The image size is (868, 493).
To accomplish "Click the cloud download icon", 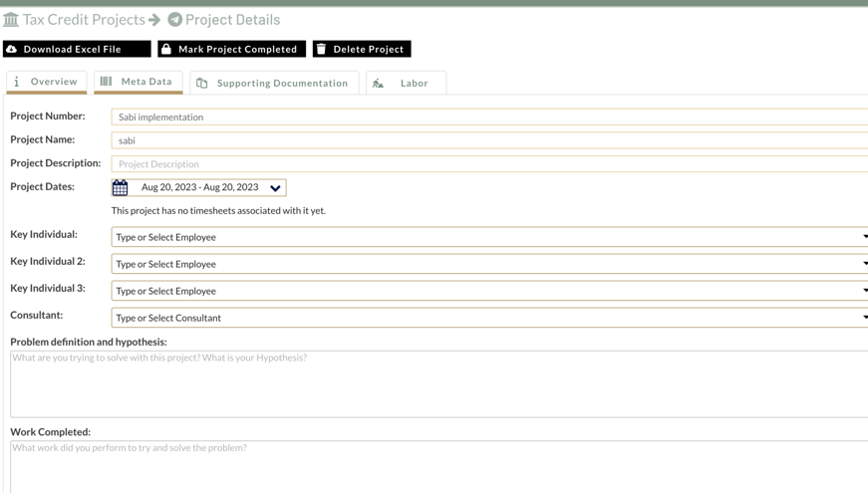I will click(x=11, y=49).
